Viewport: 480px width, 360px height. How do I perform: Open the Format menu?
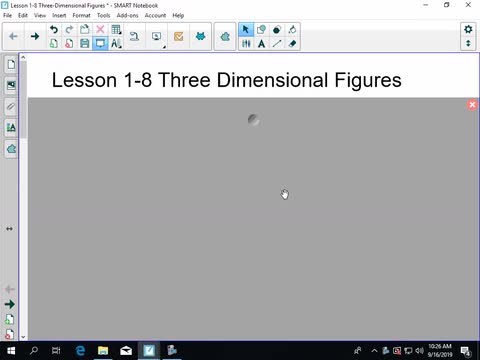(81, 15)
